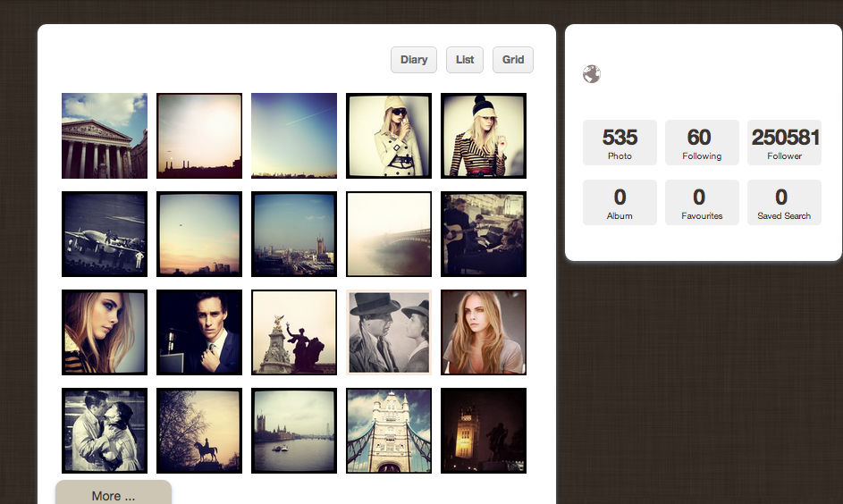The width and height of the screenshot is (843, 504).
Task: Open the memorial statue with golden figure photo
Action: click(x=294, y=332)
